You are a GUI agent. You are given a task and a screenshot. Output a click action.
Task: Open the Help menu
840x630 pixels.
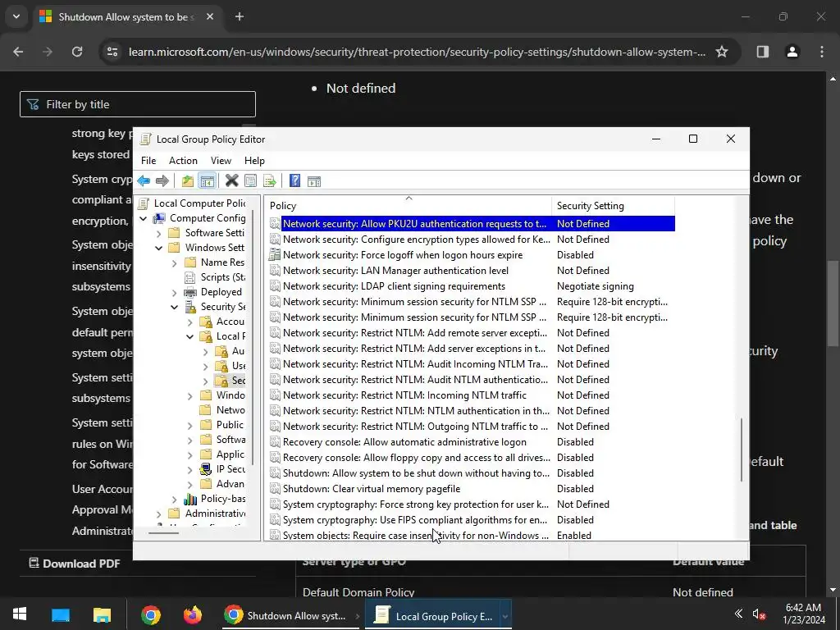[254, 161]
